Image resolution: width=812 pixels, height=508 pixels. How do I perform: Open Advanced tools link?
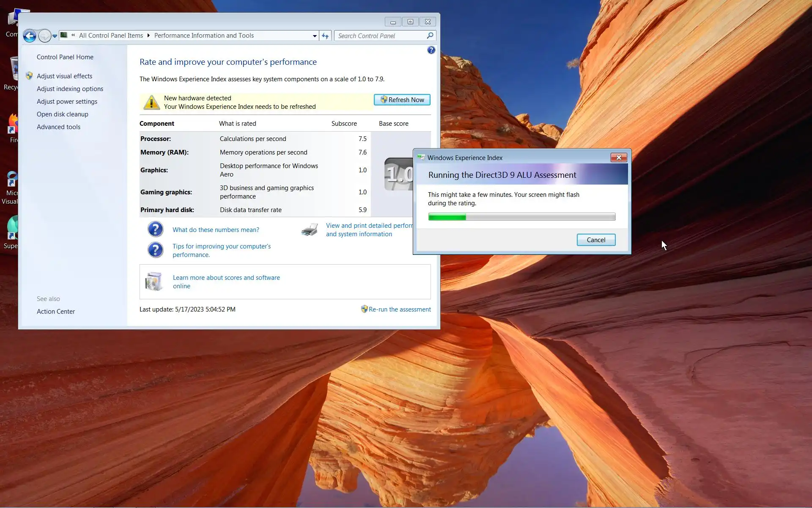pos(58,127)
